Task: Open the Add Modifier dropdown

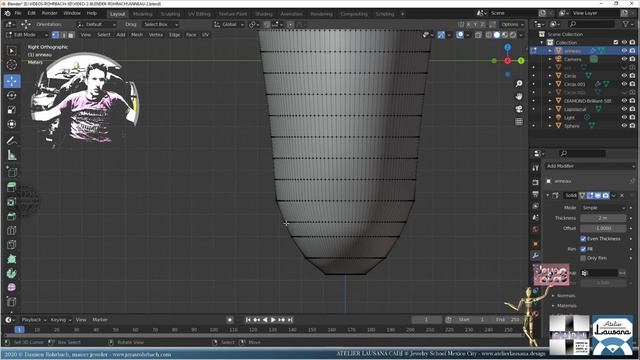Action: 591,166
